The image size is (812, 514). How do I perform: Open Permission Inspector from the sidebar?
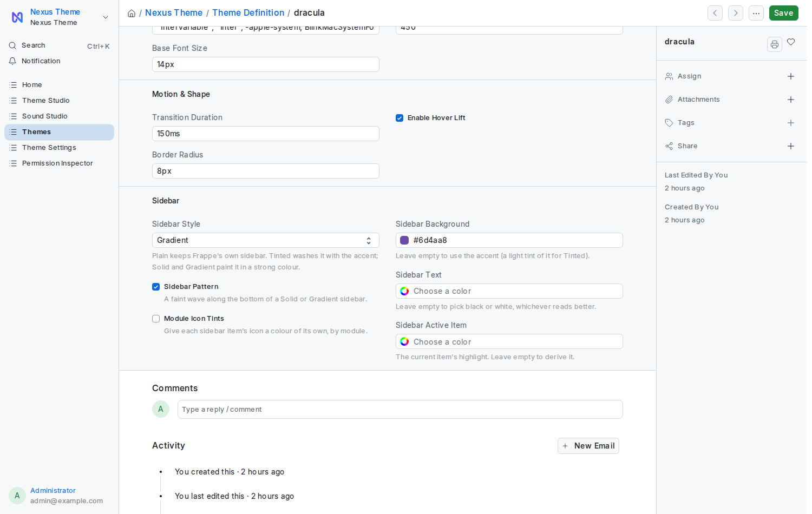59,163
